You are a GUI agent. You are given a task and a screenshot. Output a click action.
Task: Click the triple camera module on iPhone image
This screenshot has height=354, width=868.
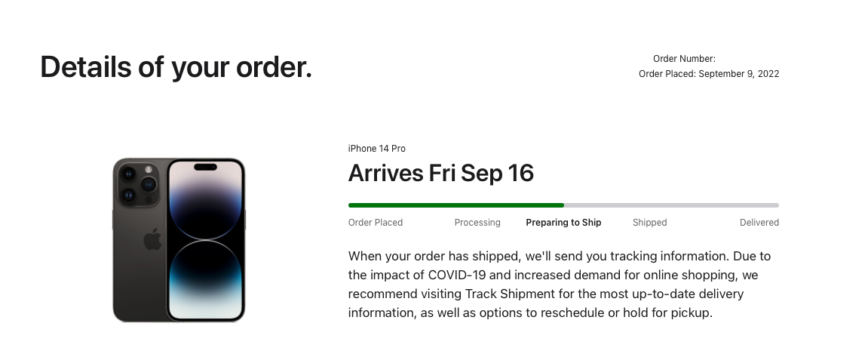pyautogui.click(x=137, y=184)
